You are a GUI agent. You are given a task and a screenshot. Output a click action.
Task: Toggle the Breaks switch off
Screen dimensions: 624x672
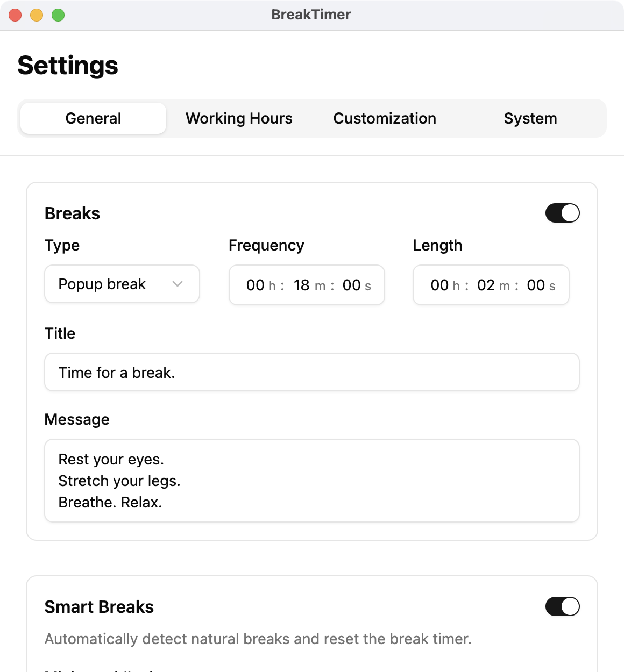point(562,213)
